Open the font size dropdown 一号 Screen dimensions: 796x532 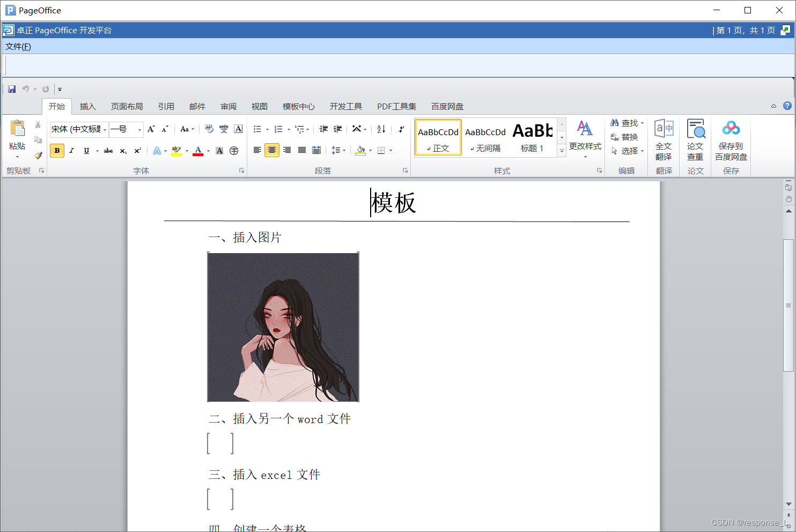pyautogui.click(x=139, y=130)
